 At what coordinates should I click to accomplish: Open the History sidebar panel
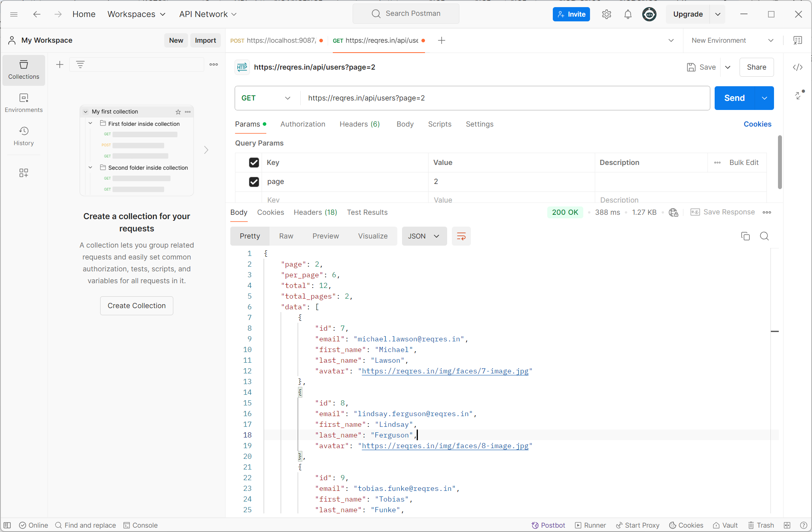click(x=24, y=136)
